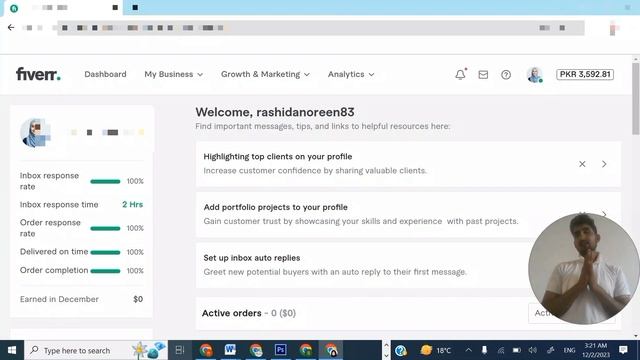This screenshot has width=640, height=360.
Task: Focus the browser address bar
Action: tap(320, 28)
